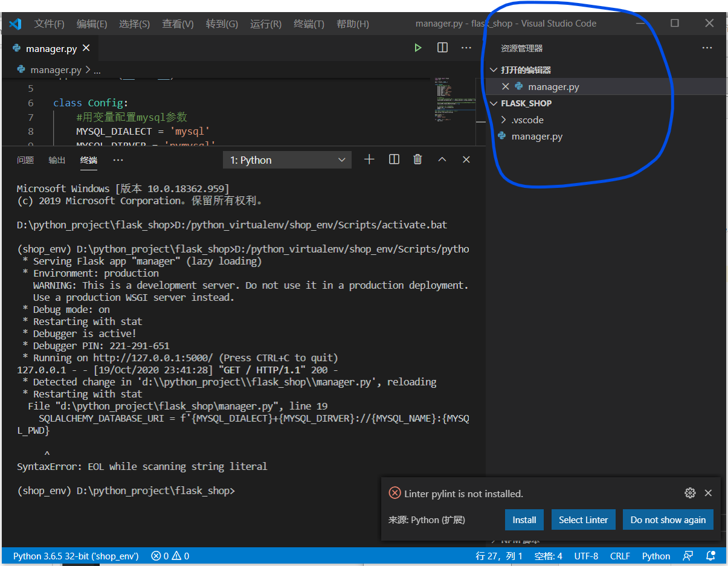Click the MYSQL_DIALECT = 'mysql' line

coord(143,131)
